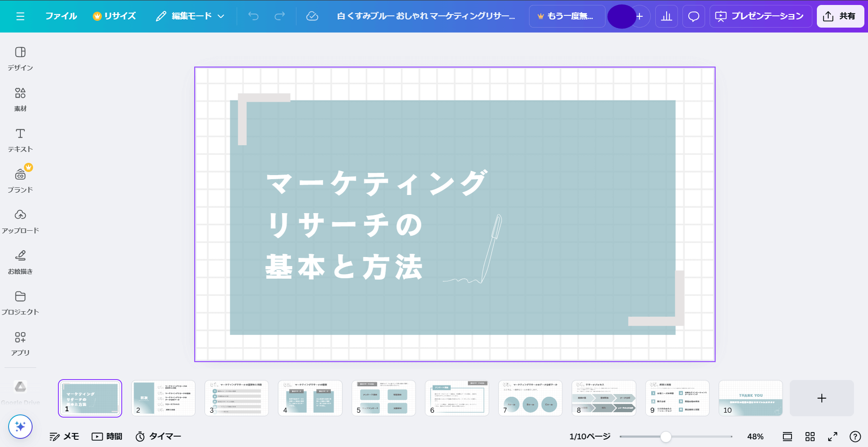The width and height of the screenshot is (868, 447).
Task: Open the Google Drive app
Action: tap(20, 392)
